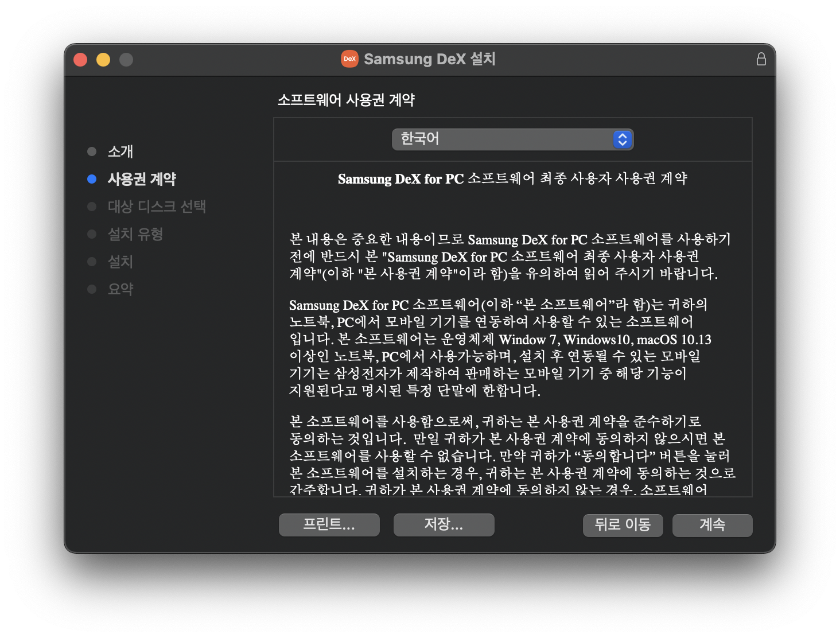840x638 pixels.
Task: Click the 저장... button
Action: (x=444, y=525)
